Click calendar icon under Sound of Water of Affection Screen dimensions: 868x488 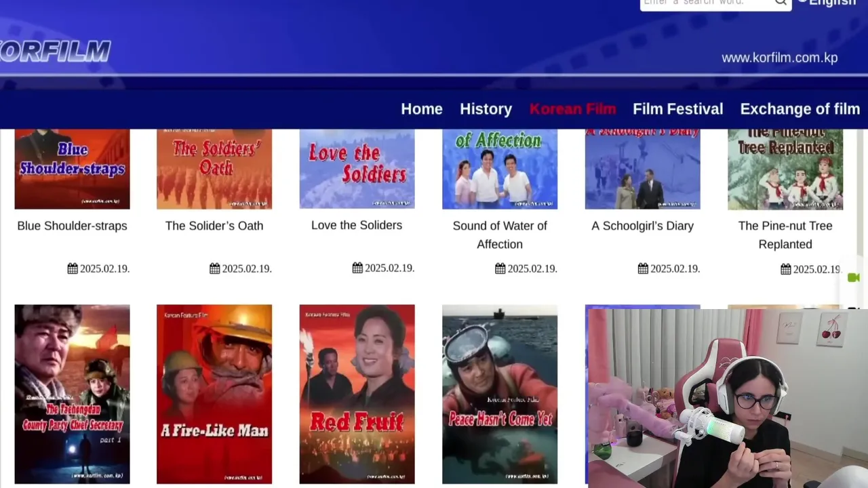[500, 268]
